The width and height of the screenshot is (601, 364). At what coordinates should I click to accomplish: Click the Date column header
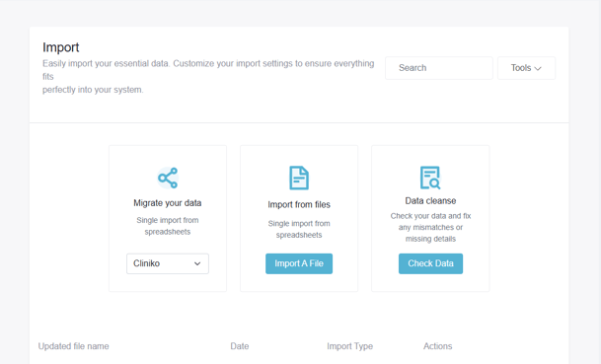(240, 346)
